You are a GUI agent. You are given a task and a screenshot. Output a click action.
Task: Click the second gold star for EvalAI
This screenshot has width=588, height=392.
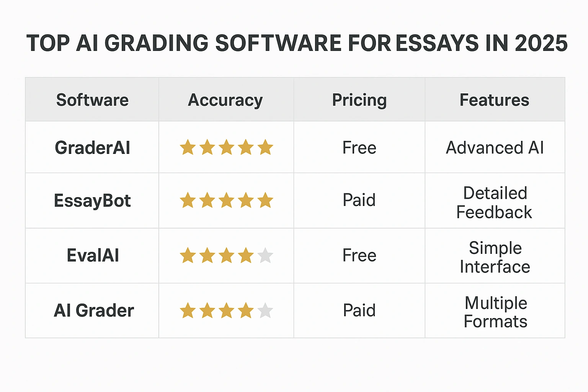click(x=207, y=256)
